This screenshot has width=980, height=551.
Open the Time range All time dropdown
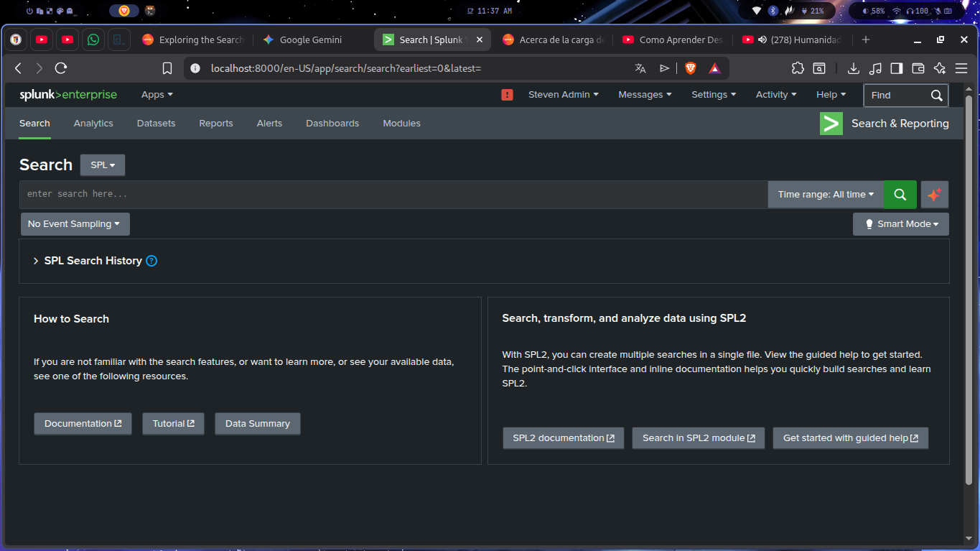point(826,194)
